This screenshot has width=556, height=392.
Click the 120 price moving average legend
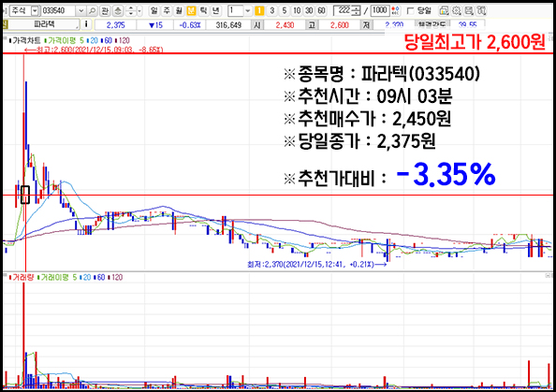pos(123,40)
